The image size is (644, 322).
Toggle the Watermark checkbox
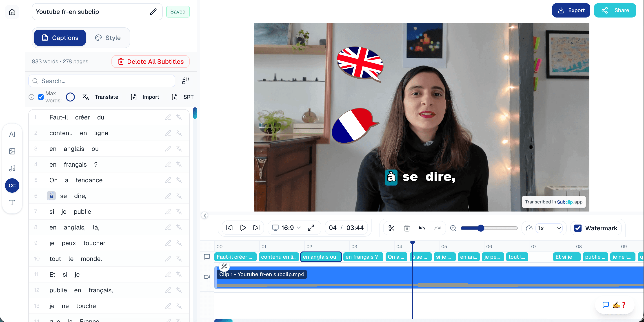coord(577,228)
